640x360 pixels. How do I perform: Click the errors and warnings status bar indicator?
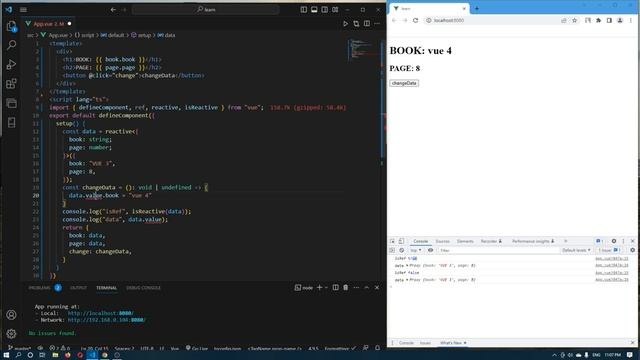coord(60,349)
